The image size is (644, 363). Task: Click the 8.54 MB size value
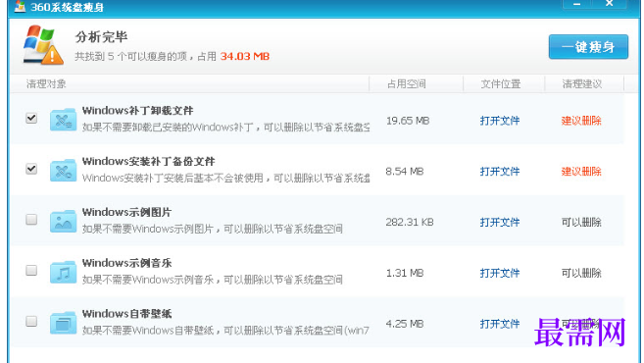(405, 171)
